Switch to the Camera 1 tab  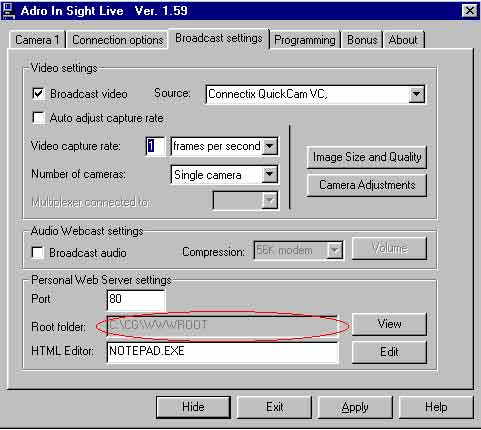click(x=37, y=40)
